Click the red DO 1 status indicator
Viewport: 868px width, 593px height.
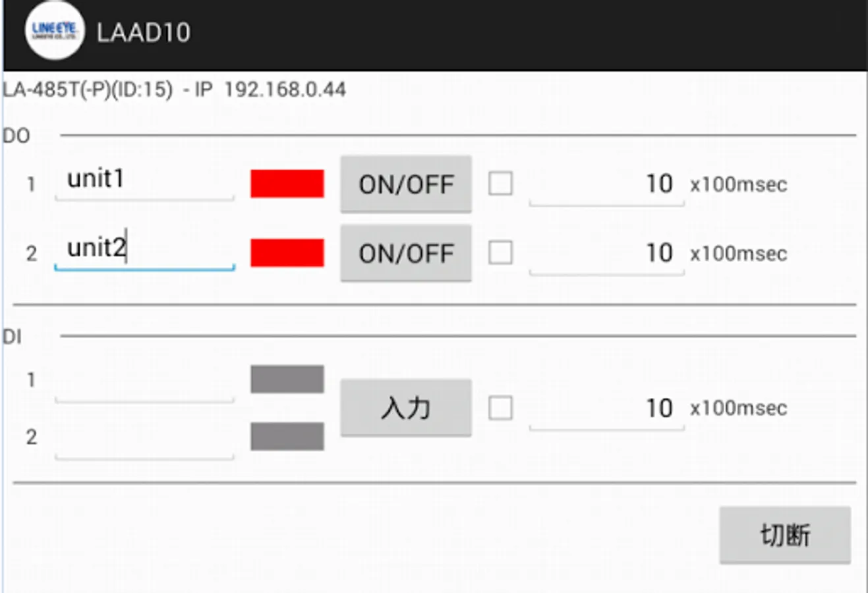(287, 184)
